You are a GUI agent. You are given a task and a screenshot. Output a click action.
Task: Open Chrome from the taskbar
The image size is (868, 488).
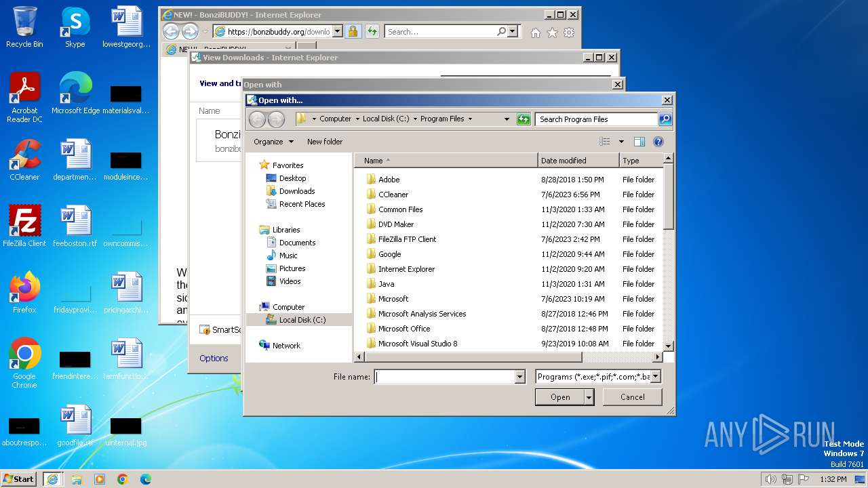[123, 479]
